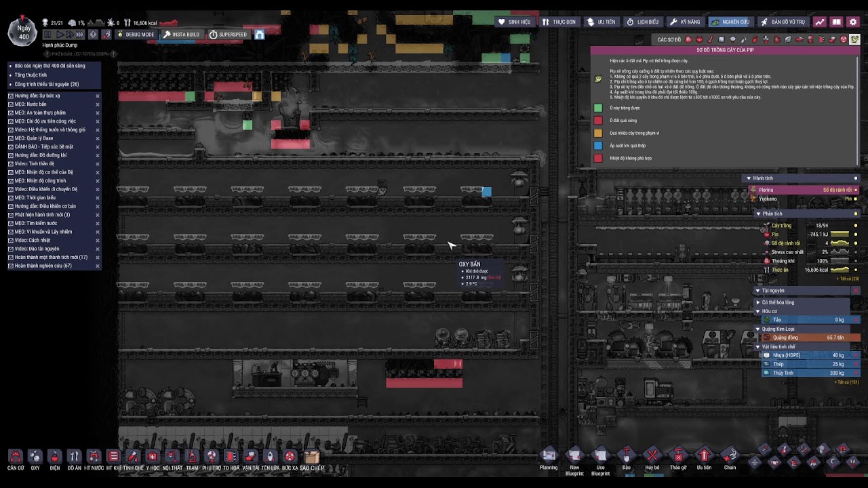Open the Nghiên cứu research menu
The image size is (868, 488).
pyautogui.click(x=731, y=22)
